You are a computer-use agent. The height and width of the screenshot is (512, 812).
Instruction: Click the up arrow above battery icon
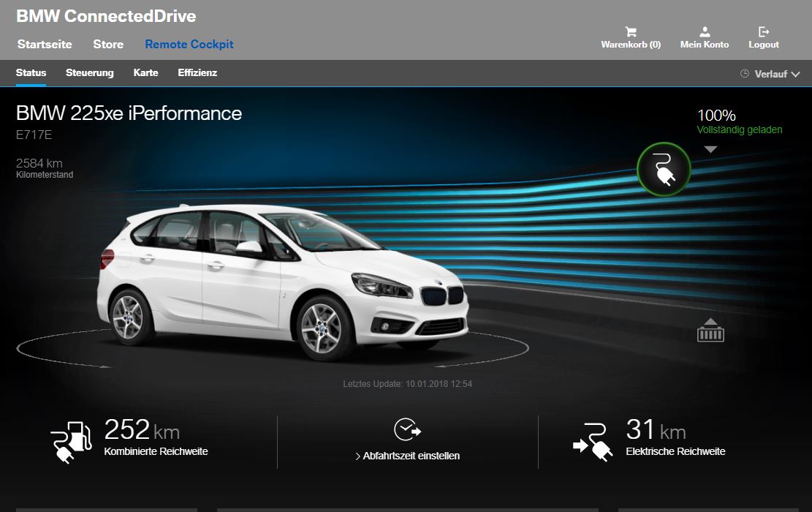click(710, 321)
